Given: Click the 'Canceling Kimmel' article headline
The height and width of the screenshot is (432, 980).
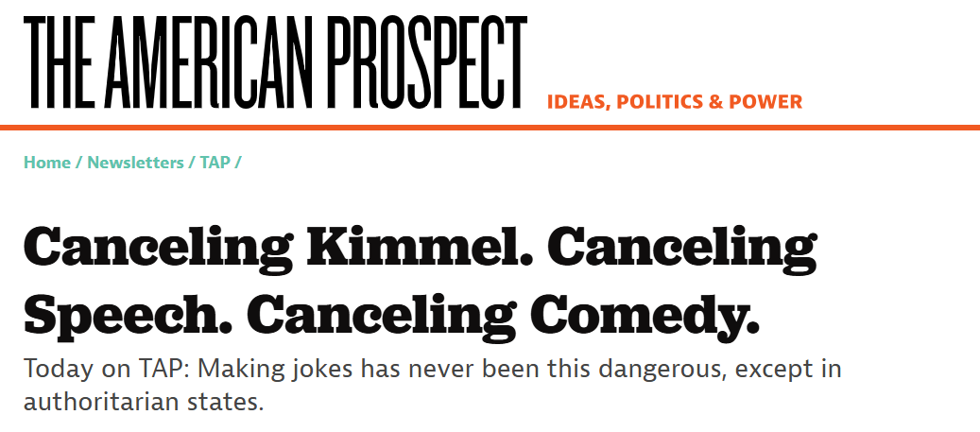Looking at the screenshot, I should point(420,279).
